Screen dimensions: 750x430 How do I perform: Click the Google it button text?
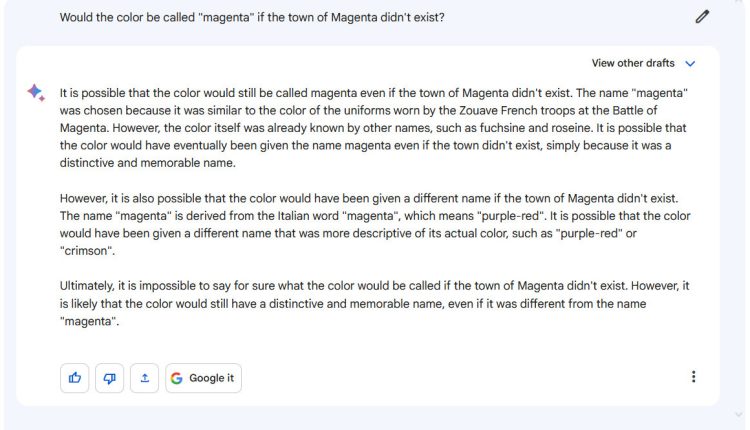click(x=211, y=378)
